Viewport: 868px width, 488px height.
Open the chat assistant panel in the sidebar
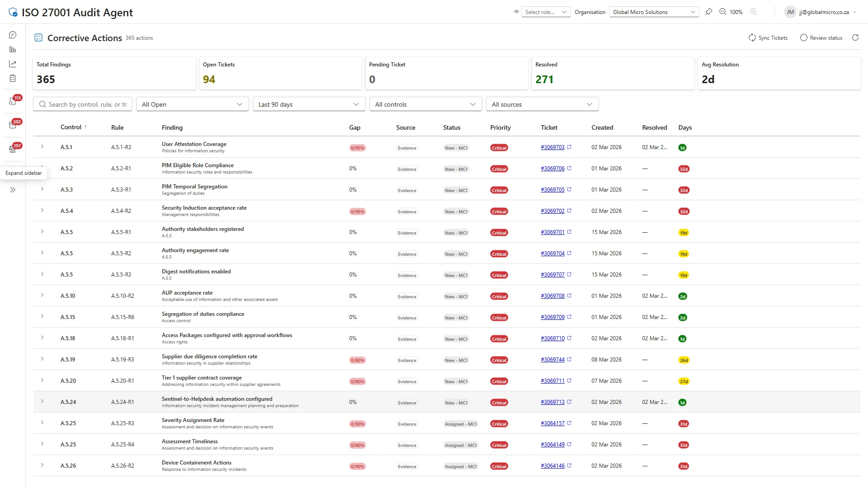[x=12, y=35]
